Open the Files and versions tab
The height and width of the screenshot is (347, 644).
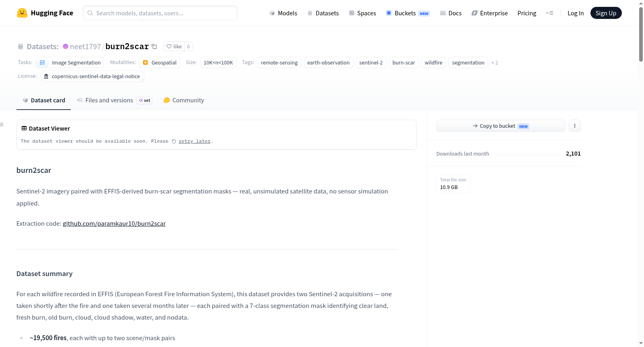114,100
